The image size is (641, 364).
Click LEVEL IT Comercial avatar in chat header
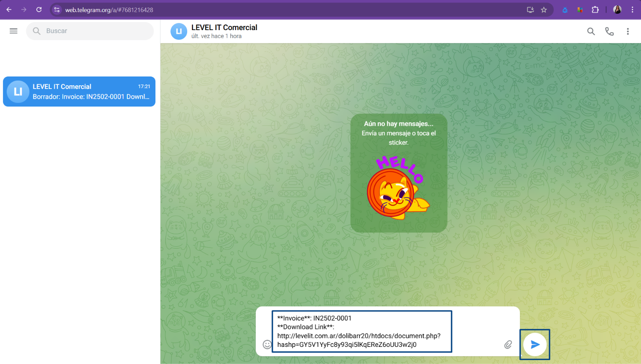179,31
